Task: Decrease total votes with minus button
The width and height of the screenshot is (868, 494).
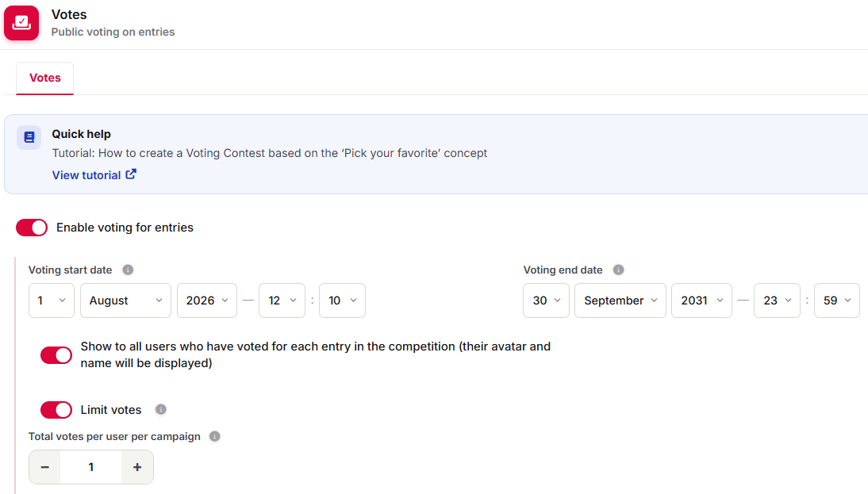Action: pyautogui.click(x=45, y=468)
